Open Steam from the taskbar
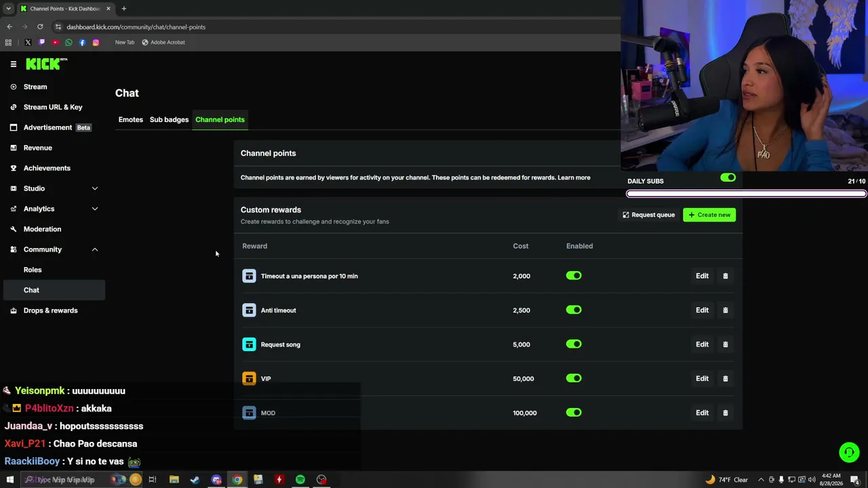This screenshot has width=868, height=488. click(x=195, y=480)
